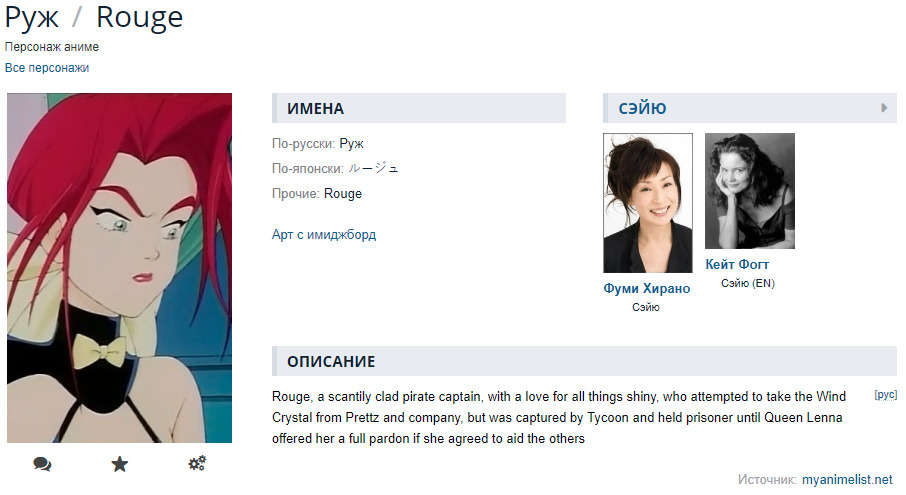The image size is (906, 495).
Task: Click Кейт Фогт's black-and-white photo
Action: pos(749,191)
